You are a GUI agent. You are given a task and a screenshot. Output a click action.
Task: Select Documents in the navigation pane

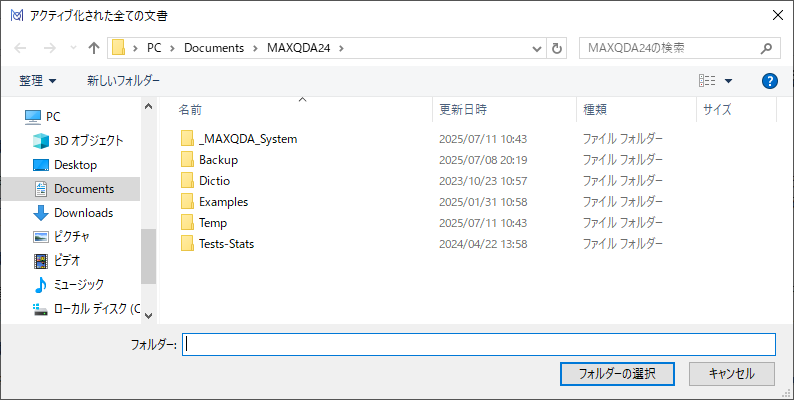click(x=71, y=189)
